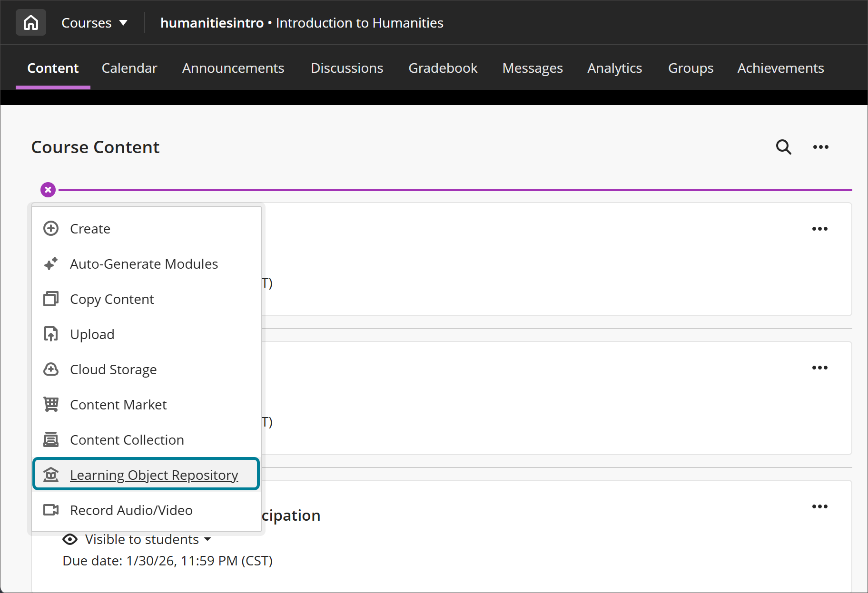Click the Content Market shopping cart icon
The height and width of the screenshot is (593, 868).
point(51,404)
